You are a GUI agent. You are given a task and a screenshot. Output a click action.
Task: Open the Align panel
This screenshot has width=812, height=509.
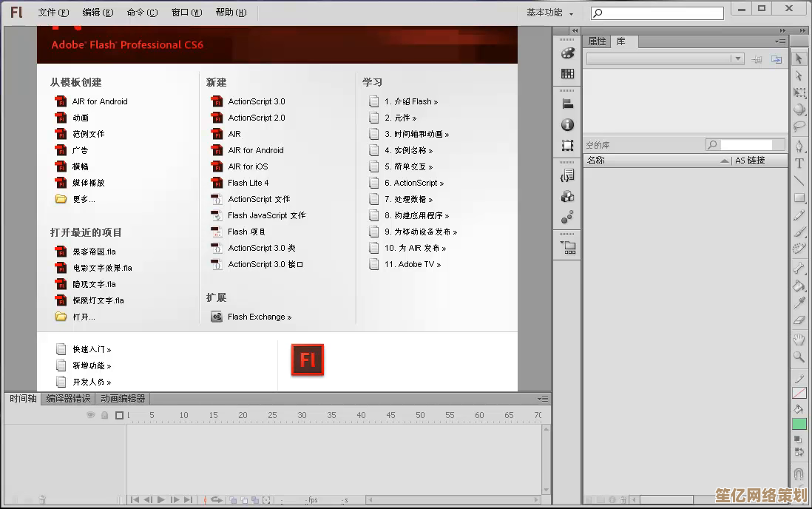(567, 104)
